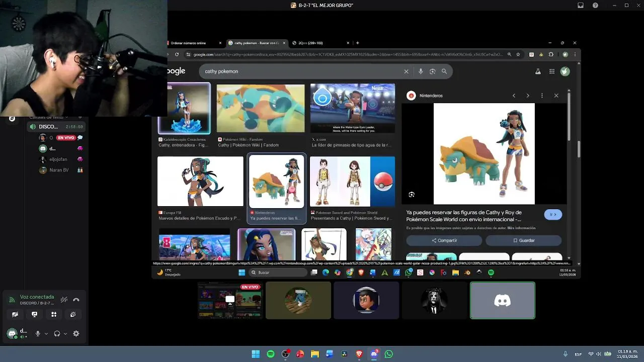Click the Guardar button
Screen dimensions: 644x362
[x=524, y=240]
